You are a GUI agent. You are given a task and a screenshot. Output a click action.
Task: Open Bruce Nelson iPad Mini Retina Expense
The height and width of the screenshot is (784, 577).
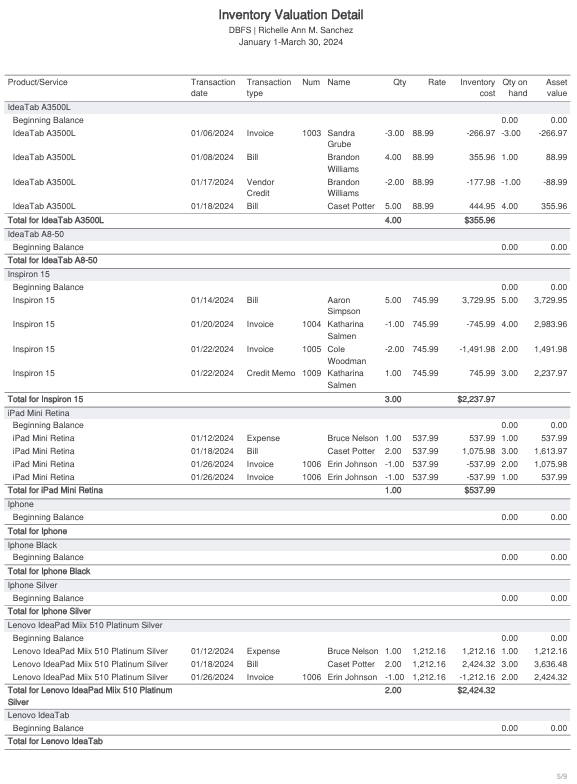tap(288, 438)
